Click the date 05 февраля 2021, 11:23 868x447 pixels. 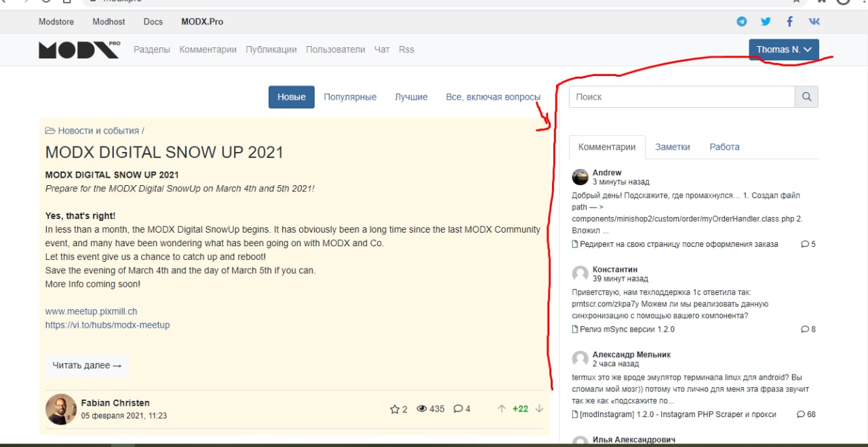[x=123, y=416]
